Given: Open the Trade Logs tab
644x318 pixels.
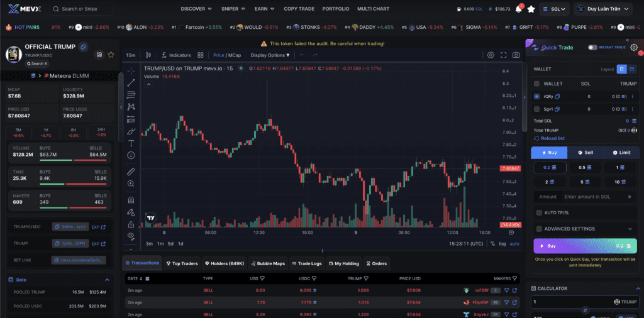Looking at the screenshot, I should 307,263.
